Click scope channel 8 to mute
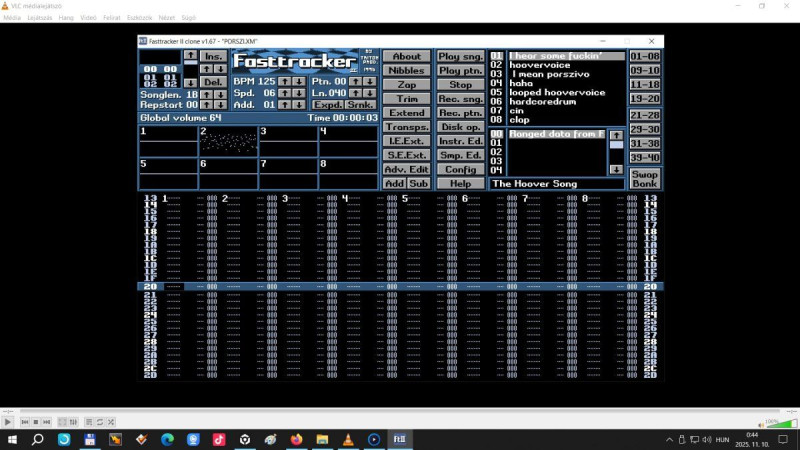Screen dimensions: 800x450 (348, 173)
